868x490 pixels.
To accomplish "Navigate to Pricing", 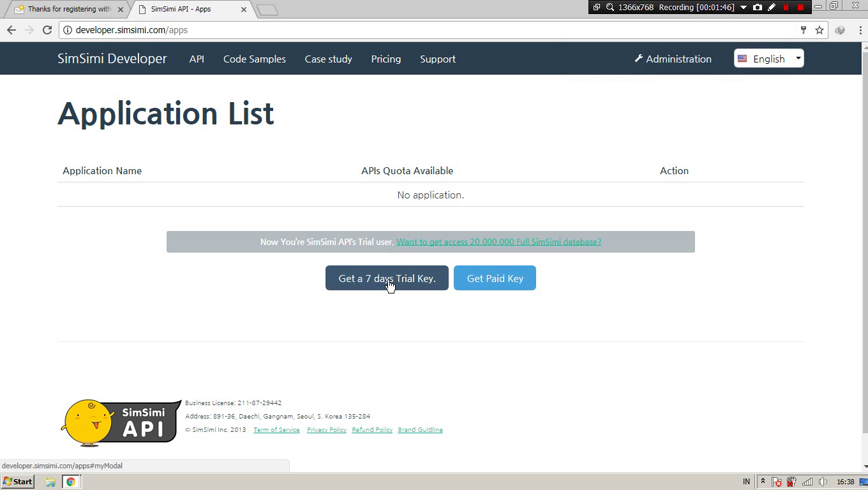I will coord(386,59).
